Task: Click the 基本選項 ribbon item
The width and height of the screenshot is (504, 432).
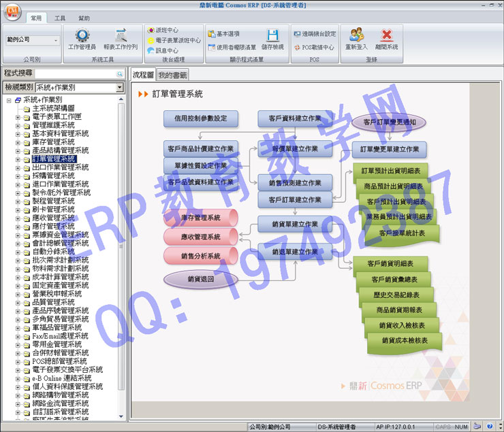Action: tap(223, 34)
